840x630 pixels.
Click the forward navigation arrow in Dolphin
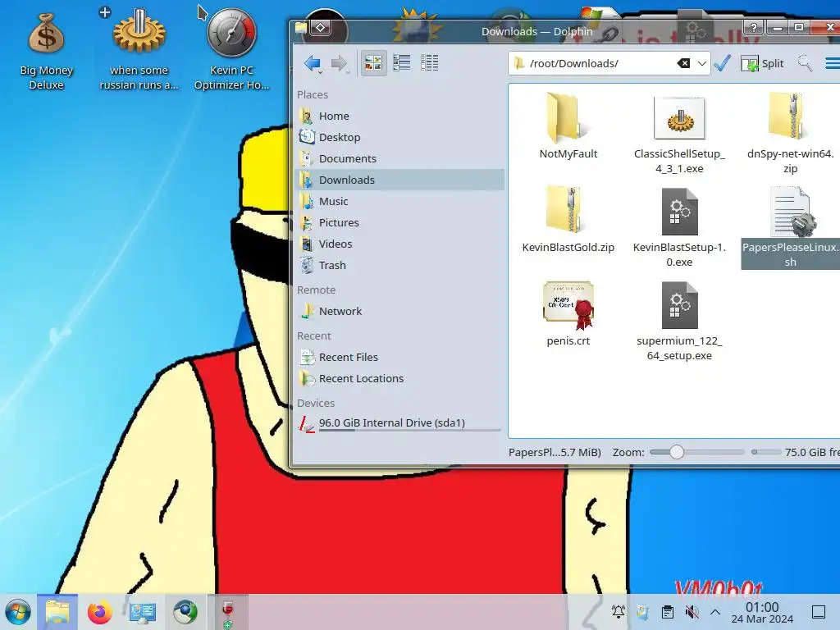coord(339,63)
